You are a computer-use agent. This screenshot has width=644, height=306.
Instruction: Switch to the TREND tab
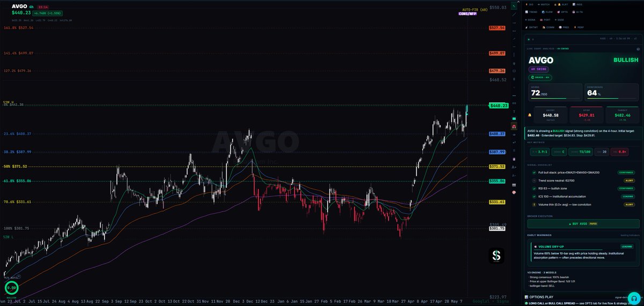click(531, 12)
